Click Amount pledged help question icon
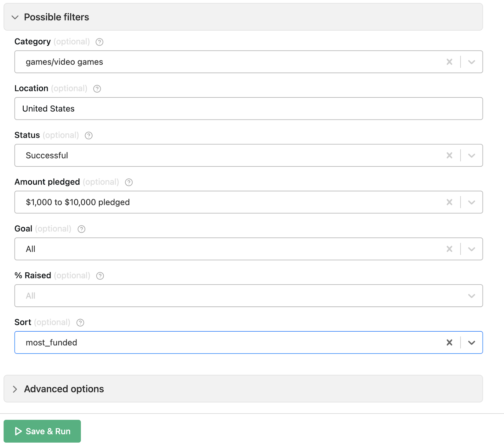 tap(129, 182)
